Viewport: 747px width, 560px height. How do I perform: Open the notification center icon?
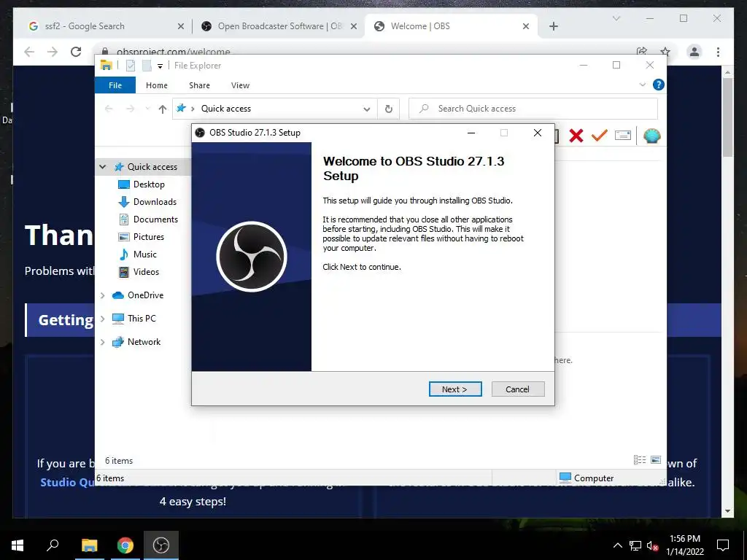coord(723,545)
